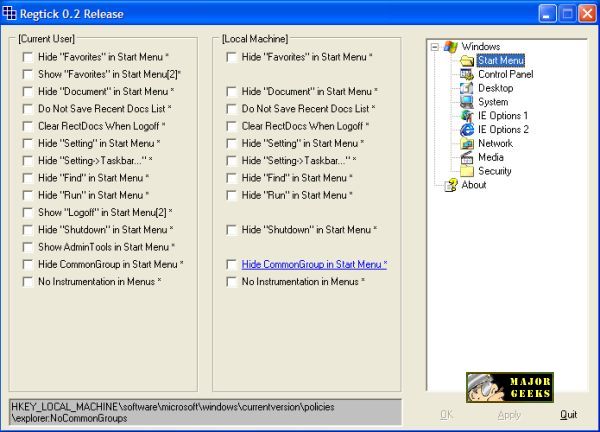Click the OK button
This screenshot has width=600, height=432.
447,415
